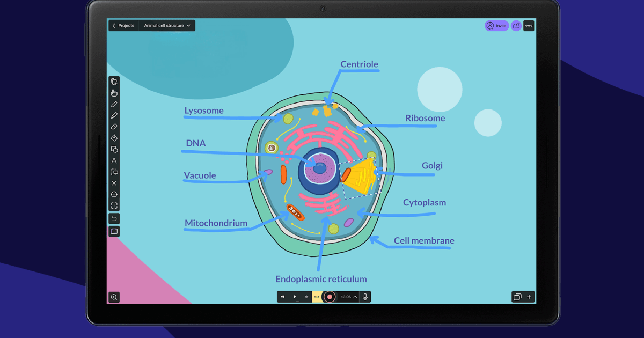Click the undo arrow button
Viewport: 644px width, 338px height.
point(114,218)
